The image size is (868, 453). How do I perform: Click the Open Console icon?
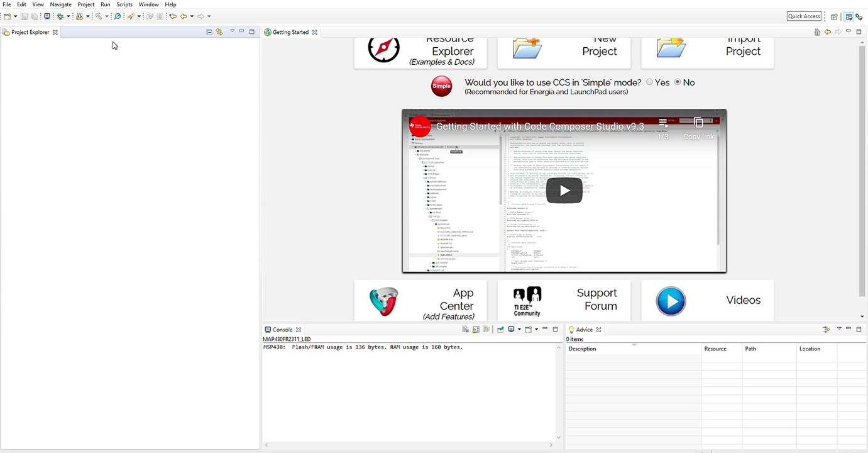tap(528, 330)
